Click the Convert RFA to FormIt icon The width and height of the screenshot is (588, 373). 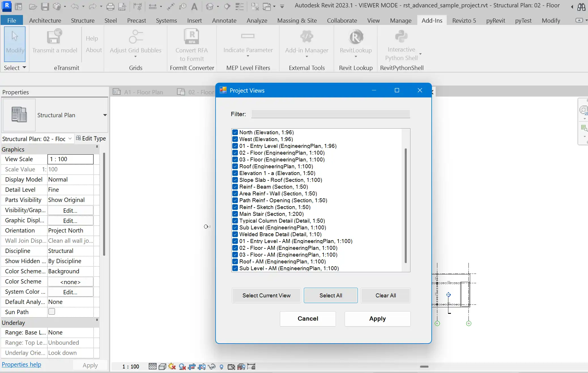coord(192,36)
